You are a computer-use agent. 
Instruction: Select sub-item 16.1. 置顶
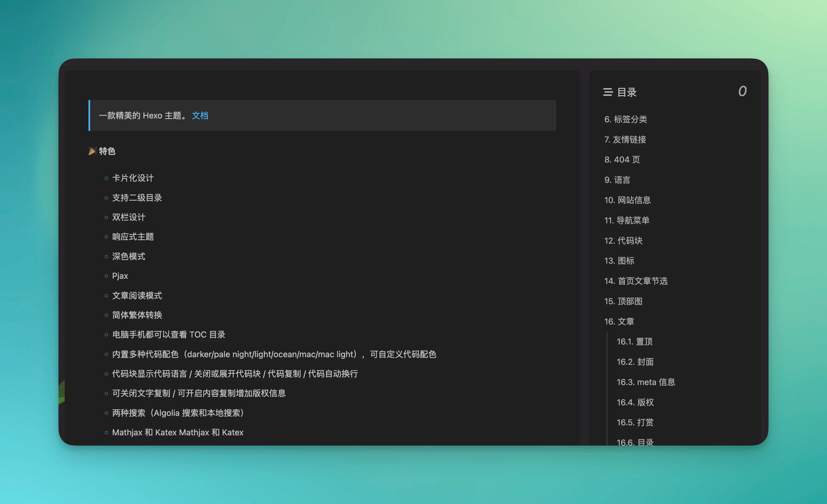[634, 342]
